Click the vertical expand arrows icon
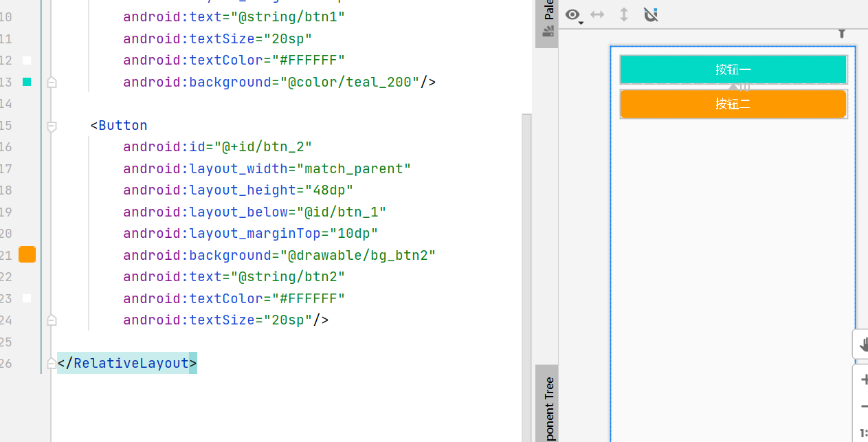Screen dimensions: 868x442 point(623,14)
